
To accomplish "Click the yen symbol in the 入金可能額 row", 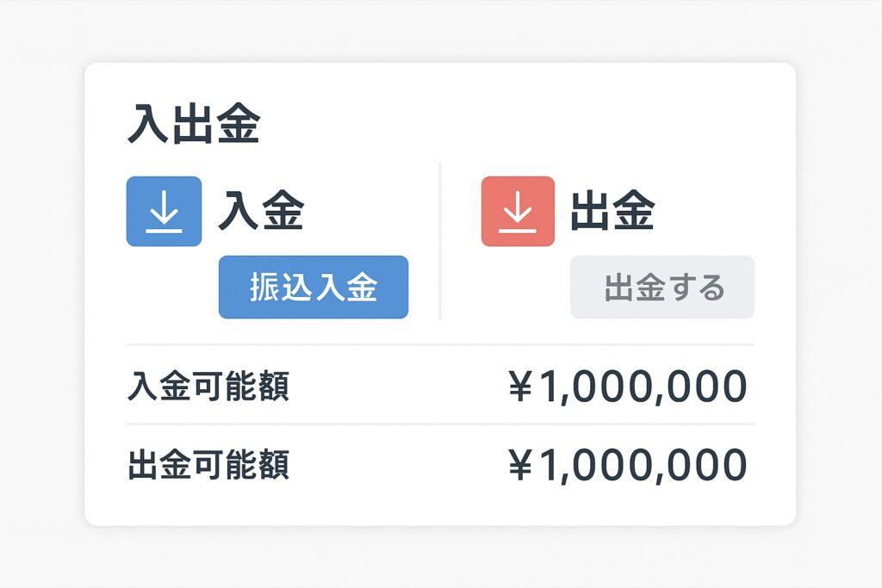I will (x=520, y=387).
